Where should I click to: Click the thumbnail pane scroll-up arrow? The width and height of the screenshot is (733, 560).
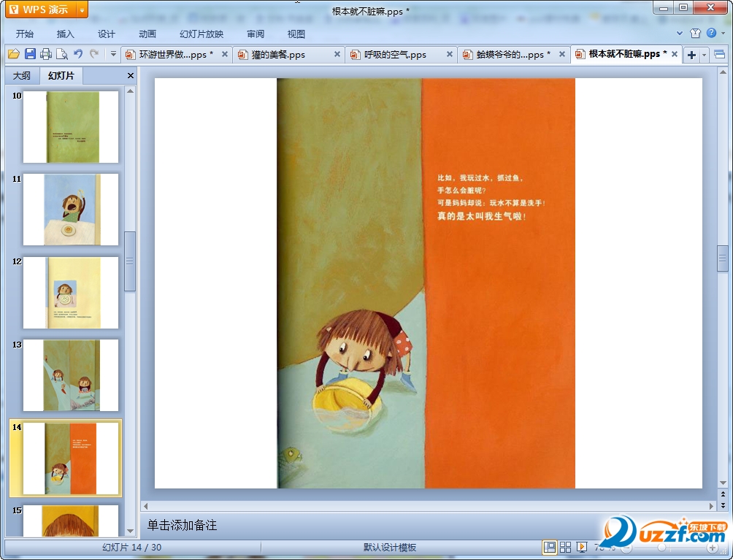point(131,91)
